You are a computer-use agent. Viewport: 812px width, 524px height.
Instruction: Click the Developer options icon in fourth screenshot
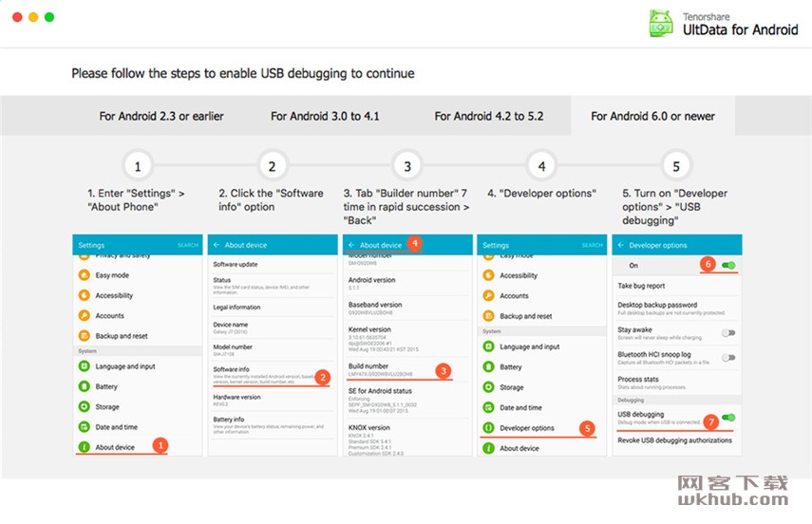coord(488,428)
